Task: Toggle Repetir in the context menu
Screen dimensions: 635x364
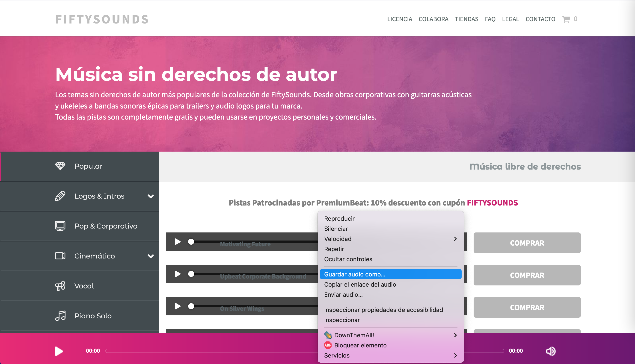Action: click(x=334, y=249)
